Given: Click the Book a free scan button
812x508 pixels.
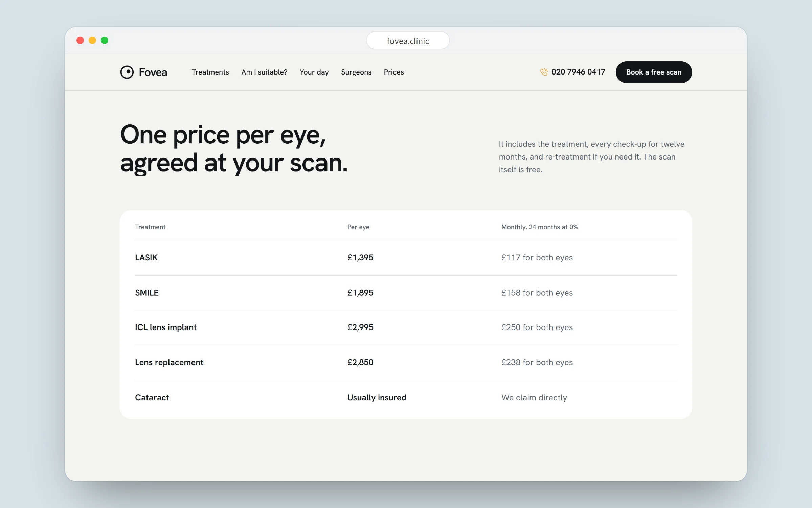Looking at the screenshot, I should [654, 72].
